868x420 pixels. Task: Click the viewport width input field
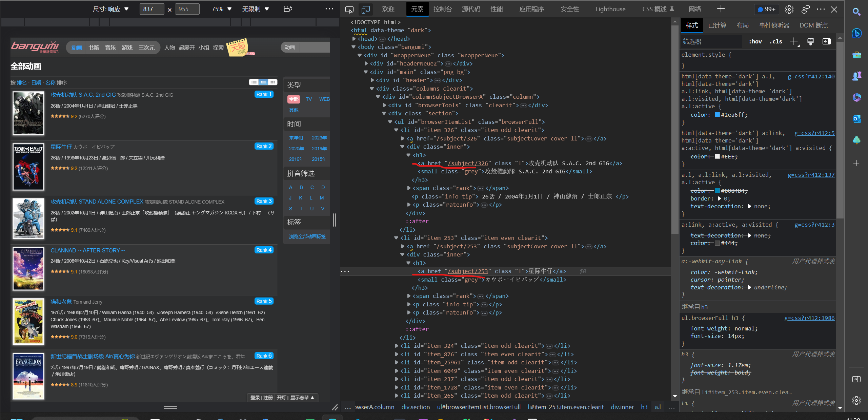[x=152, y=9]
